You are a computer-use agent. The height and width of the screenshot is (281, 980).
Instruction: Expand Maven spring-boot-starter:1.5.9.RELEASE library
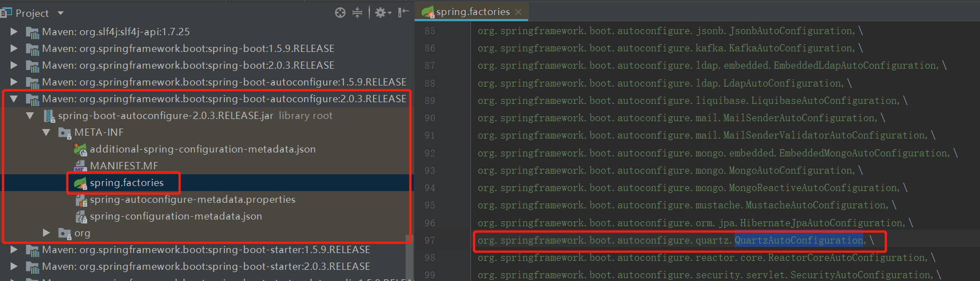(x=14, y=250)
